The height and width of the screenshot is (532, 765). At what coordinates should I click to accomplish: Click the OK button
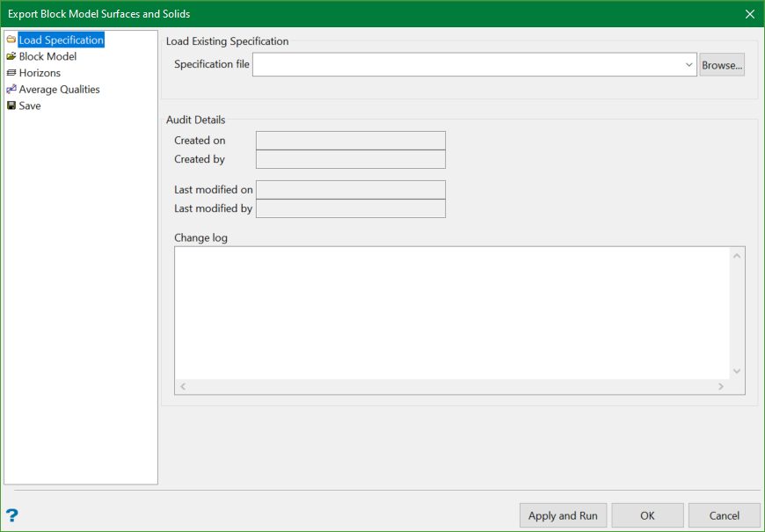[x=647, y=515]
